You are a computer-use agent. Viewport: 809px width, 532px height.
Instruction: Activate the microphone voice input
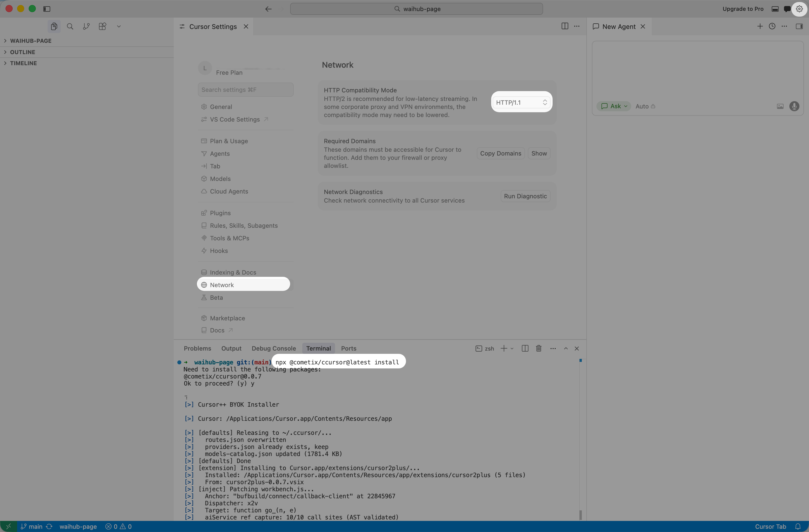(794, 106)
